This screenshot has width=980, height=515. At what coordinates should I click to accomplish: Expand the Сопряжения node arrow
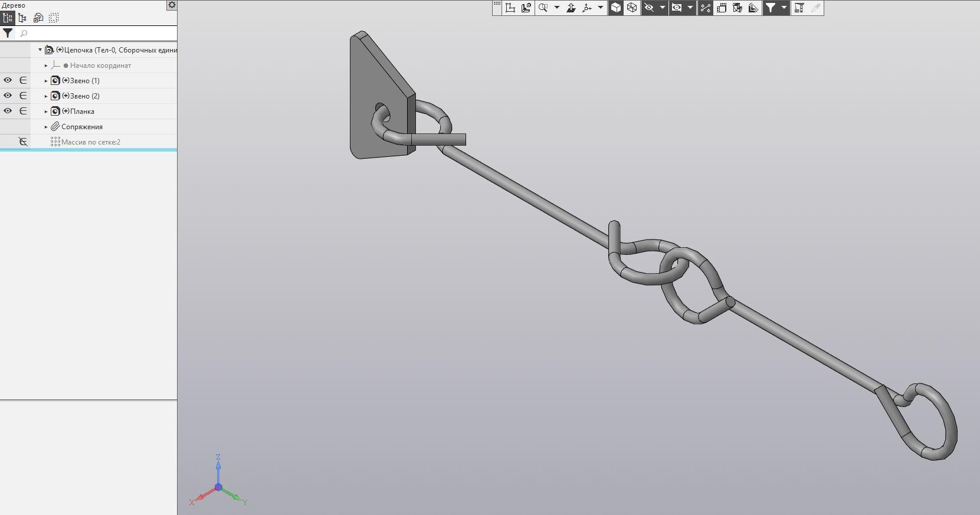pyautogui.click(x=46, y=127)
